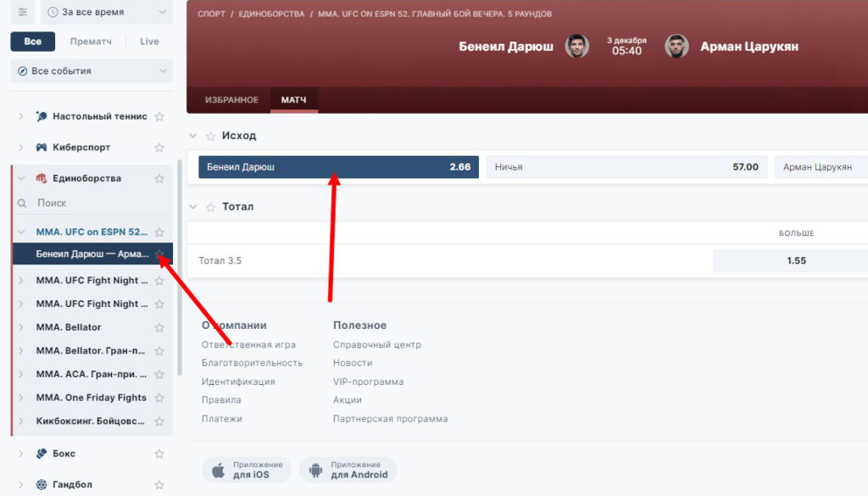The width and height of the screenshot is (868, 496).
Task: Favorite 'Бокс' with its star
Action: pos(159,454)
